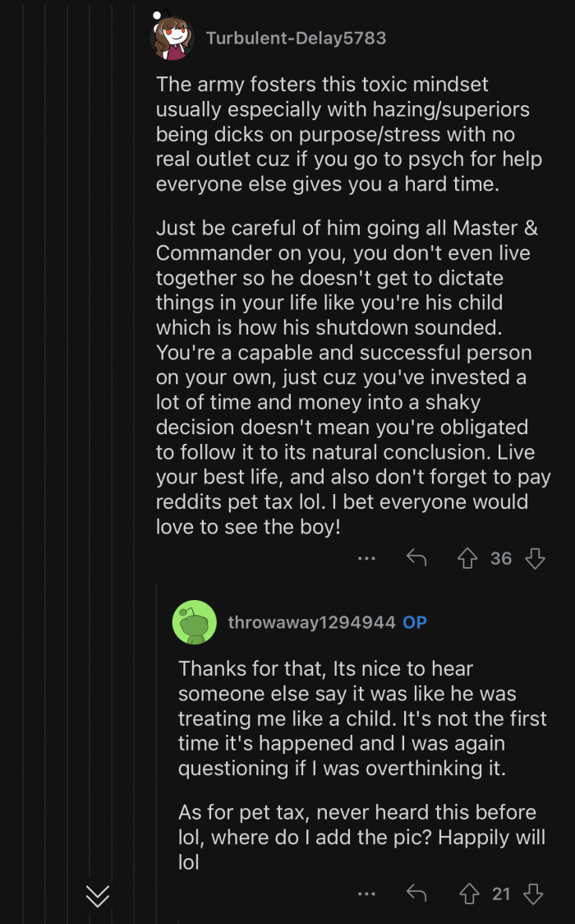The width and height of the screenshot is (575, 924).
Task: Tap the vote count 21 on the reply
Action: 501,894
